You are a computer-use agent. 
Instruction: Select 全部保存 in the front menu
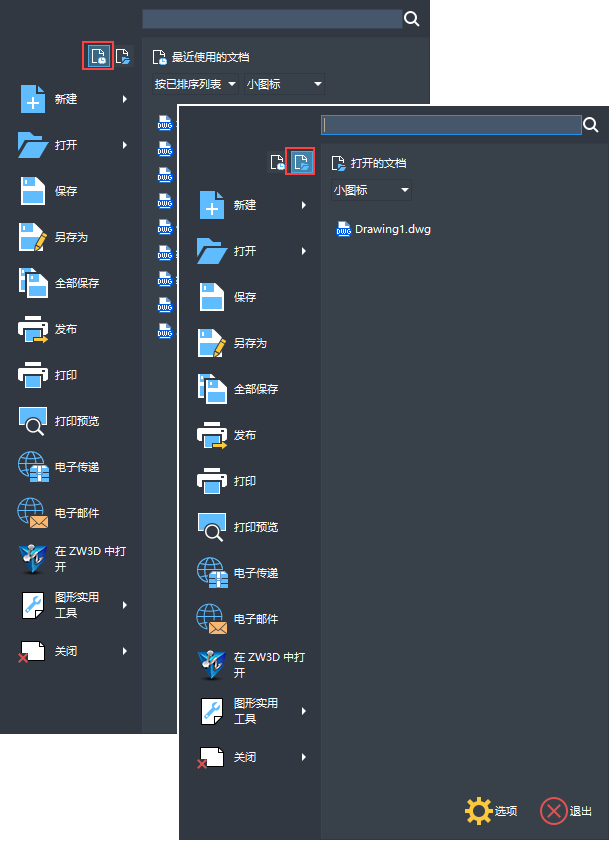pos(255,389)
